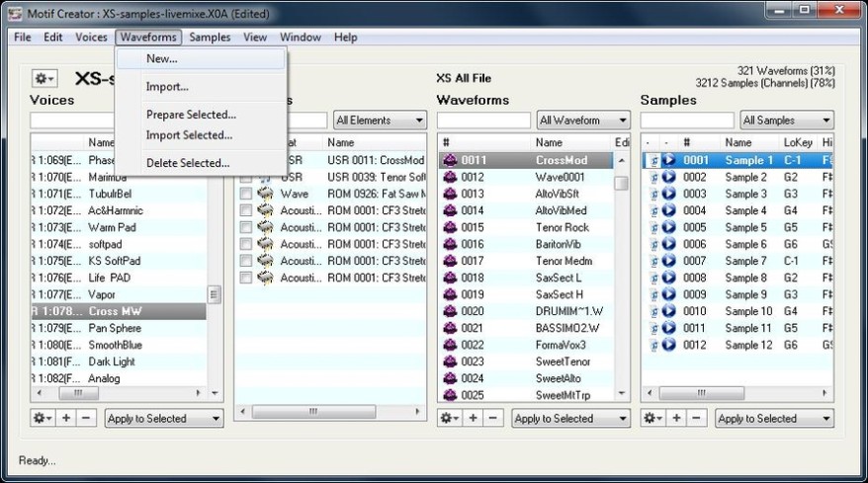This screenshot has height=483, width=868.
Task: Open the Window menu
Action: tap(300, 38)
